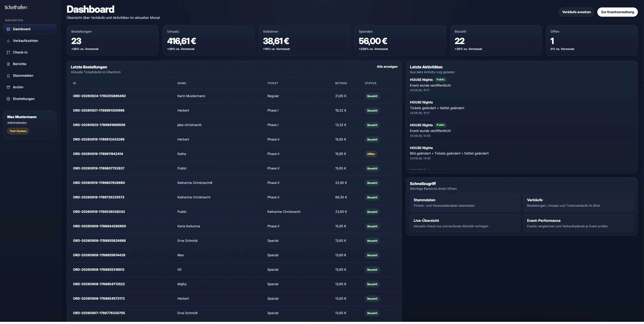Viewport: 644px width, 324px height.
Task: Click the BETRAG column header
Action: [341, 84]
